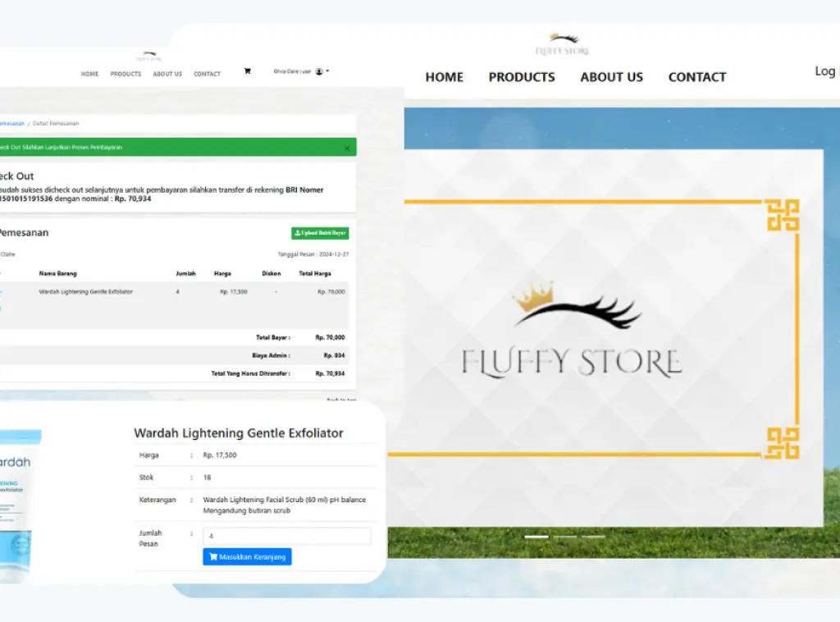Open PRODUCTS in the main navigation
Viewport: 840px width, 622px height.
click(x=522, y=77)
